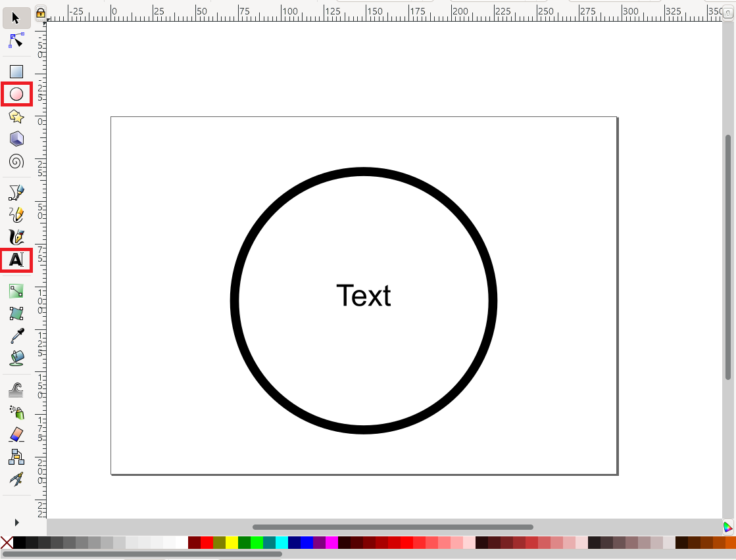This screenshot has width=736, height=560.
Task: Expand hidden tools with bottom arrow
Action: 16,522
